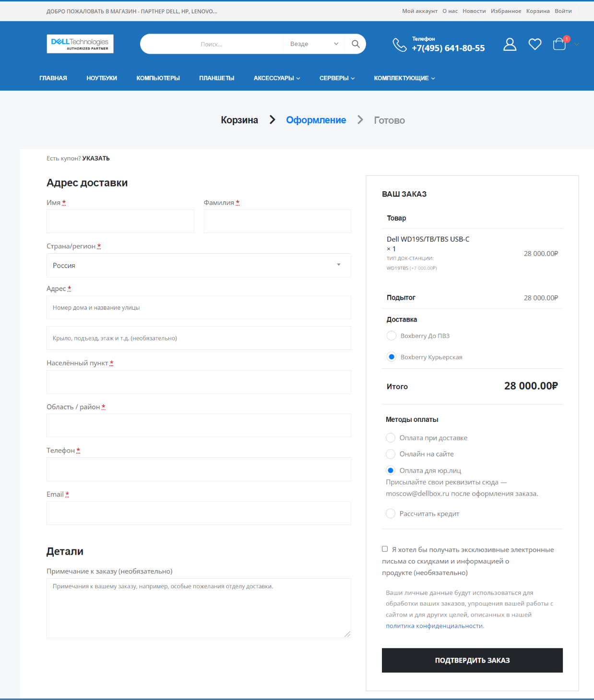Image resolution: width=594 pixels, height=700 pixels.
Task: Click 'Корзина' top bar link
Action: tap(538, 11)
